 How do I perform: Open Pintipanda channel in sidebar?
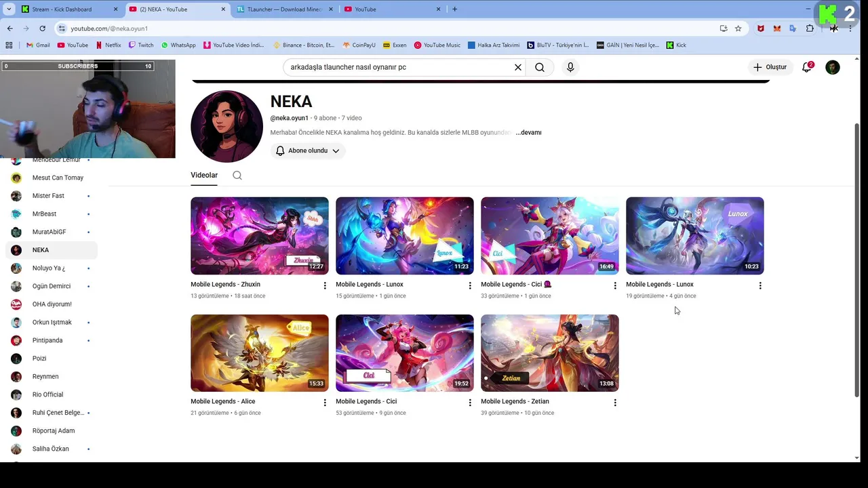tap(51, 340)
